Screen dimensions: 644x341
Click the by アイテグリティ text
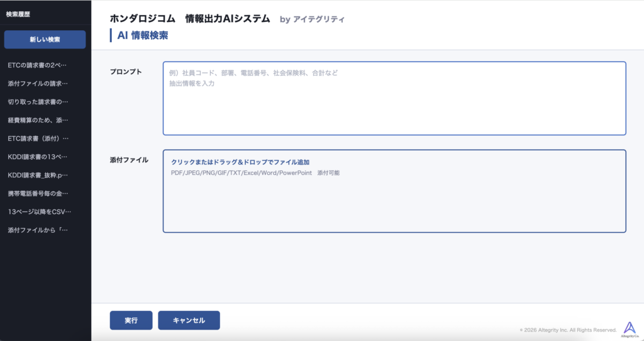coord(312,20)
